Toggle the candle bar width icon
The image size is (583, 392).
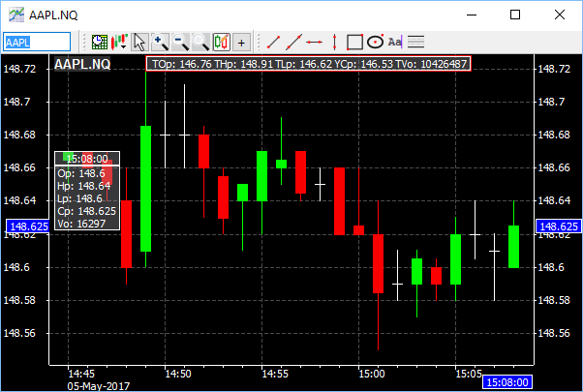(221, 42)
